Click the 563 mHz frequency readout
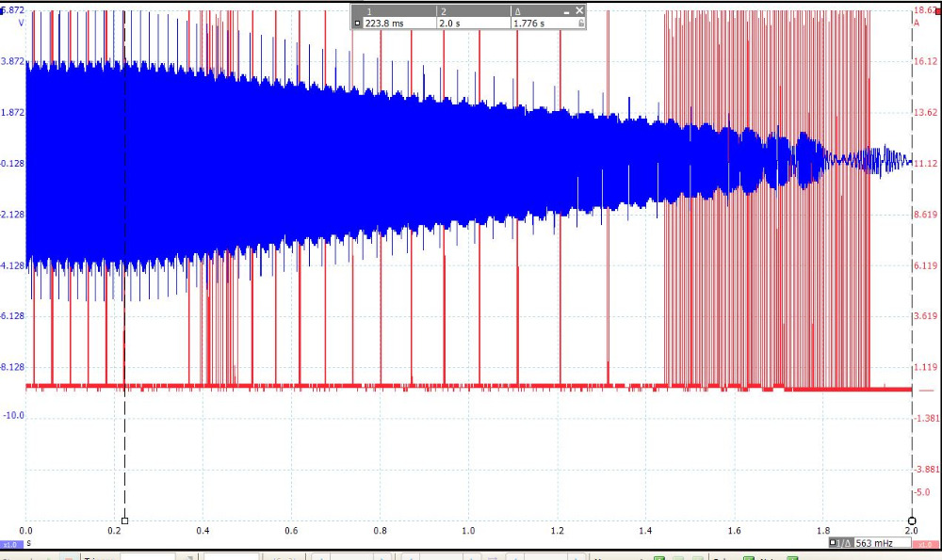The width and height of the screenshot is (942, 560). (x=874, y=544)
